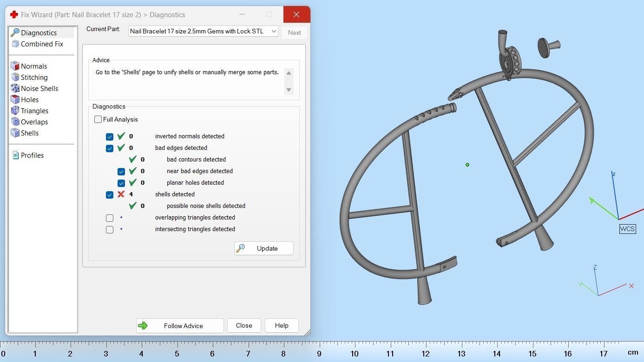Click the Close button
The height and width of the screenshot is (362, 644).
point(244,326)
